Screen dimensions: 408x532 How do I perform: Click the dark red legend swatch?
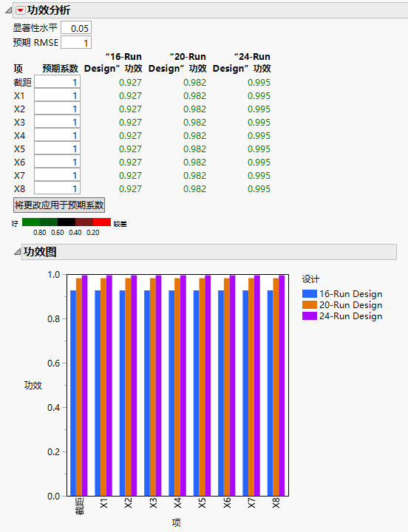[x=84, y=222]
